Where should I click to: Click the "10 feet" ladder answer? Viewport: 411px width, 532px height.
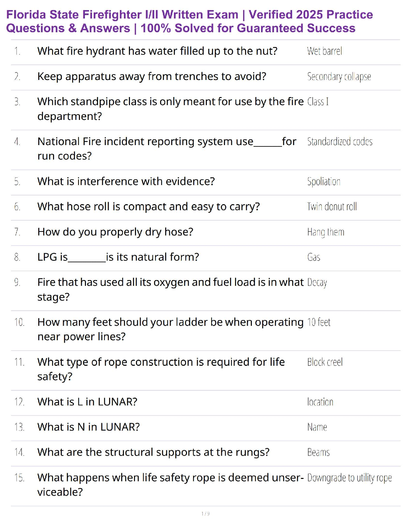(319, 322)
